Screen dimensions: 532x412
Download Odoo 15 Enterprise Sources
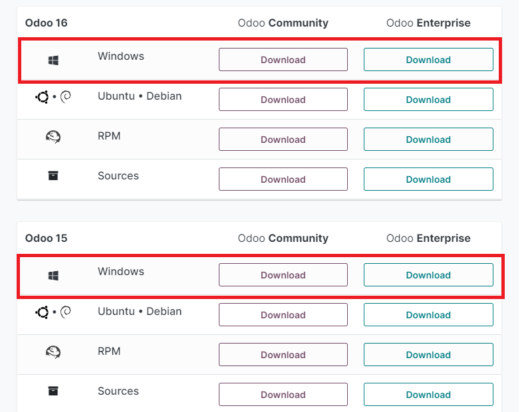428,395
